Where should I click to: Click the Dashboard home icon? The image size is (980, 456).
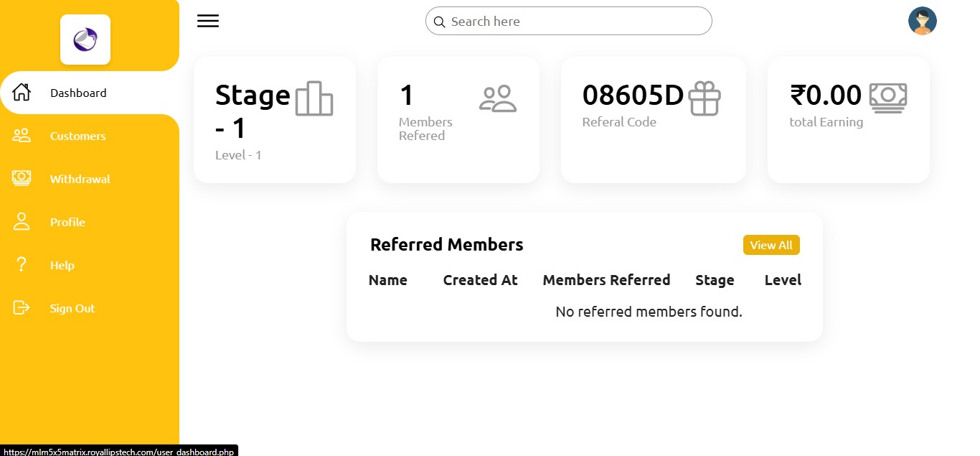coord(22,93)
